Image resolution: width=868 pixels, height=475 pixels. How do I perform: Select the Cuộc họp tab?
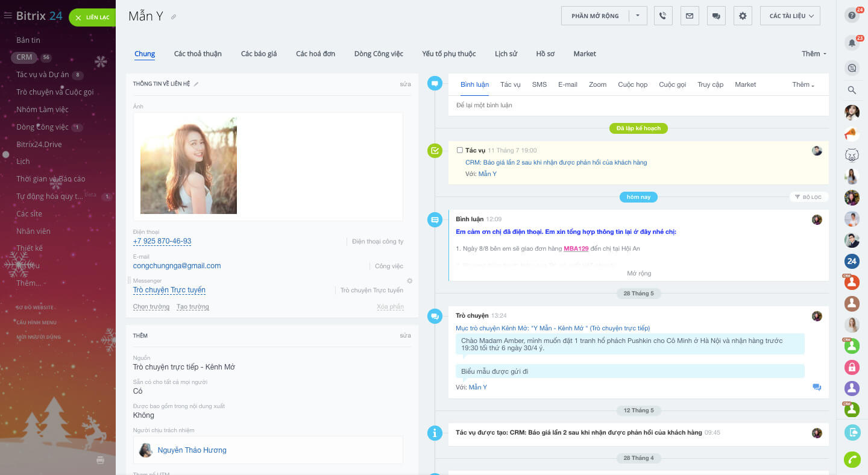click(632, 84)
